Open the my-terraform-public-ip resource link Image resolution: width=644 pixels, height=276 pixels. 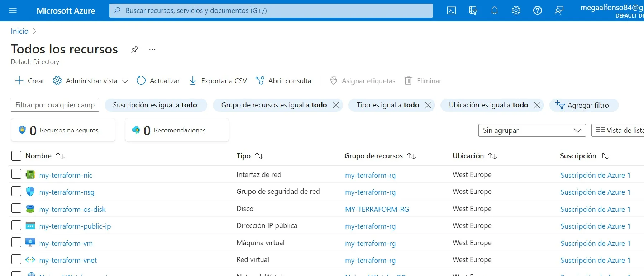[75, 226]
